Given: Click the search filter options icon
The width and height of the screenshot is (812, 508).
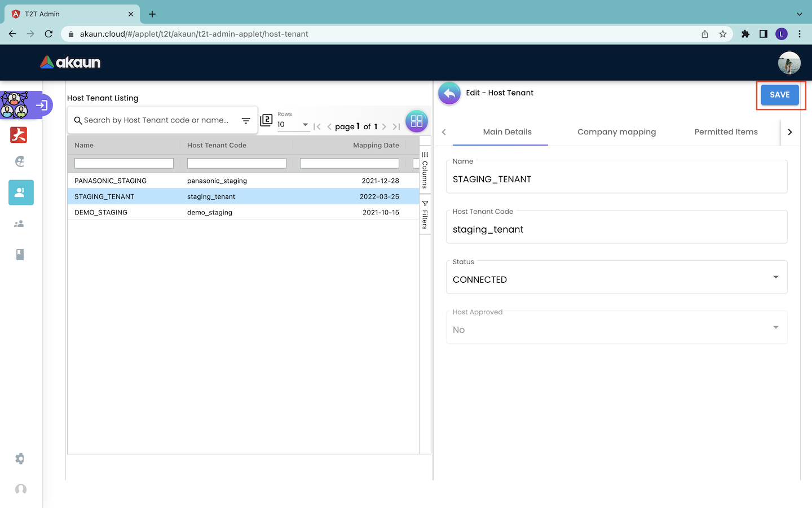Looking at the screenshot, I should pos(246,120).
